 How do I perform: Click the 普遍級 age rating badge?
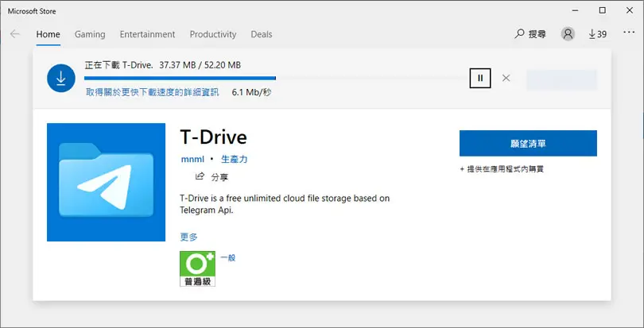tap(197, 268)
